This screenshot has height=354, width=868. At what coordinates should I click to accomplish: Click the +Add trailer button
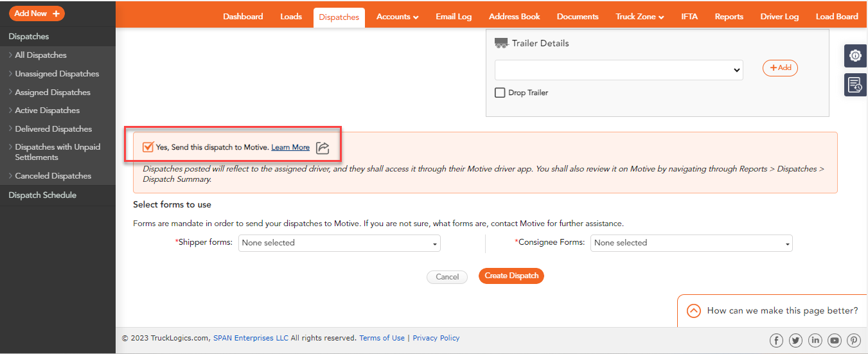tap(780, 67)
